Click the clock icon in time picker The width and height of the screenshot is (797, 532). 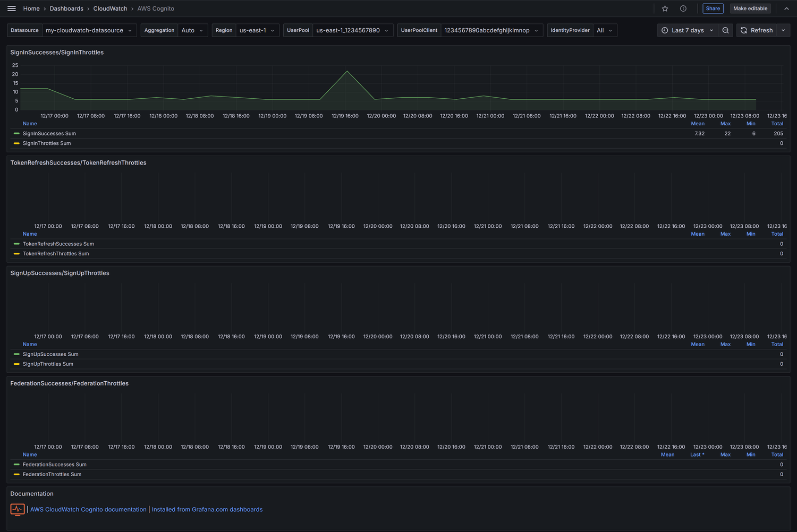(x=665, y=30)
